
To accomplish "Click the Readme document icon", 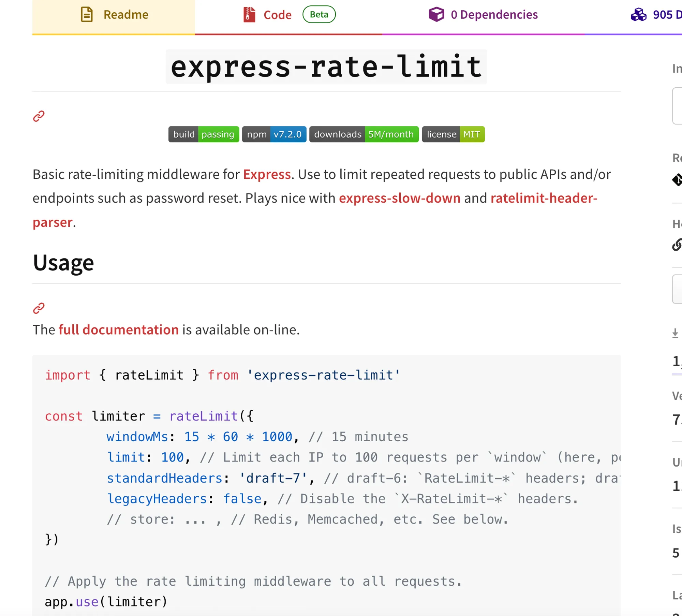I will pos(87,15).
